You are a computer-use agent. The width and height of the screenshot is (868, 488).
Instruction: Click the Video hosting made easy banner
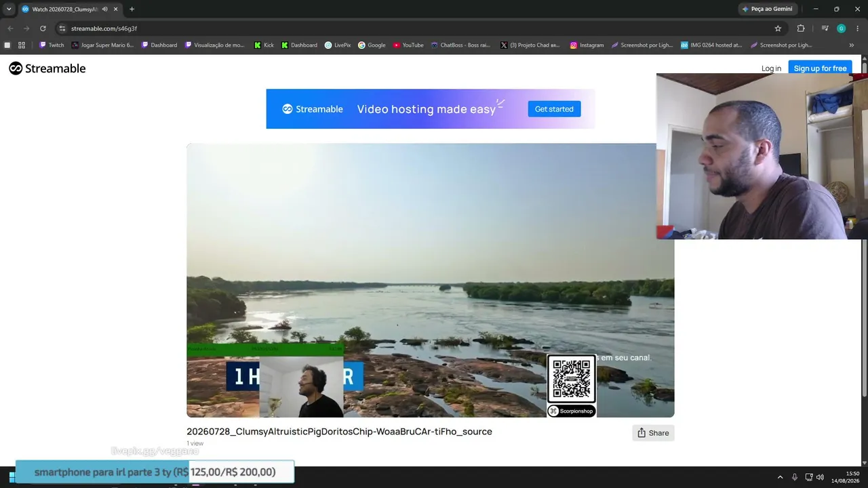431,109
